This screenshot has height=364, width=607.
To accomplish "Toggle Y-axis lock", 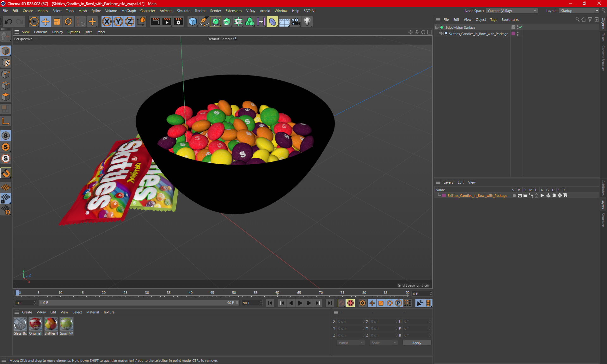I will click(x=118, y=21).
